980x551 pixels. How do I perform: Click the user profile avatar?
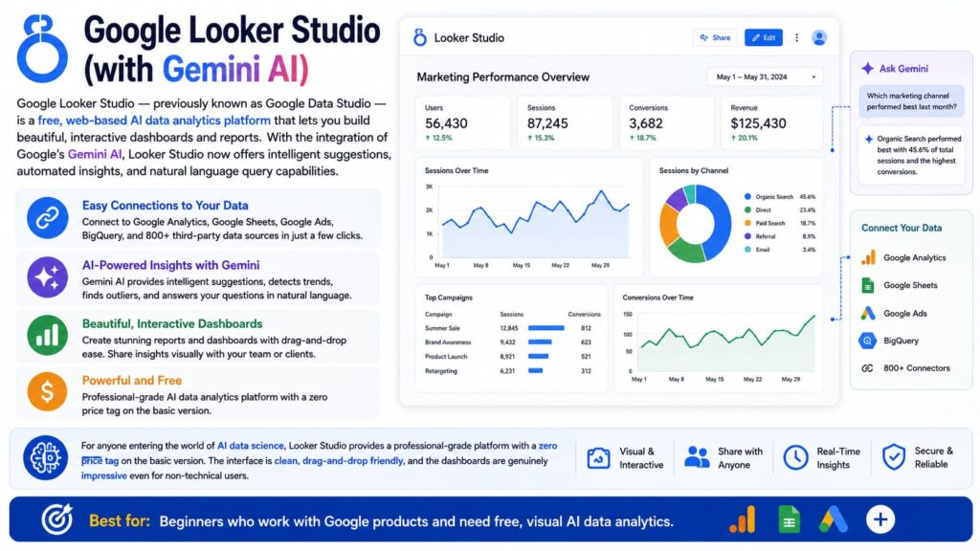819,37
